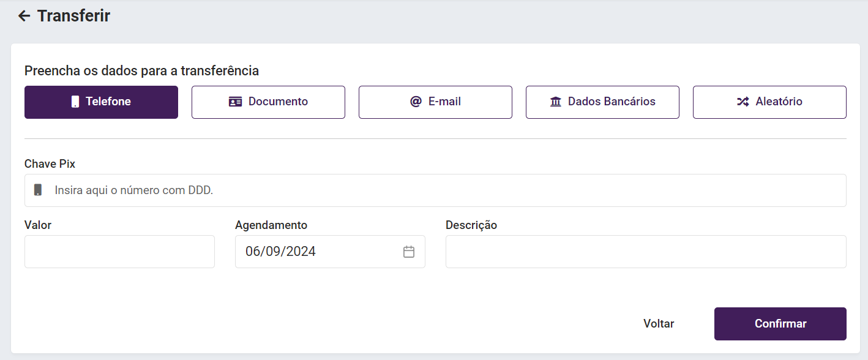868x360 pixels.
Task: Click the phone icon on Telefone button
Action: (x=75, y=102)
